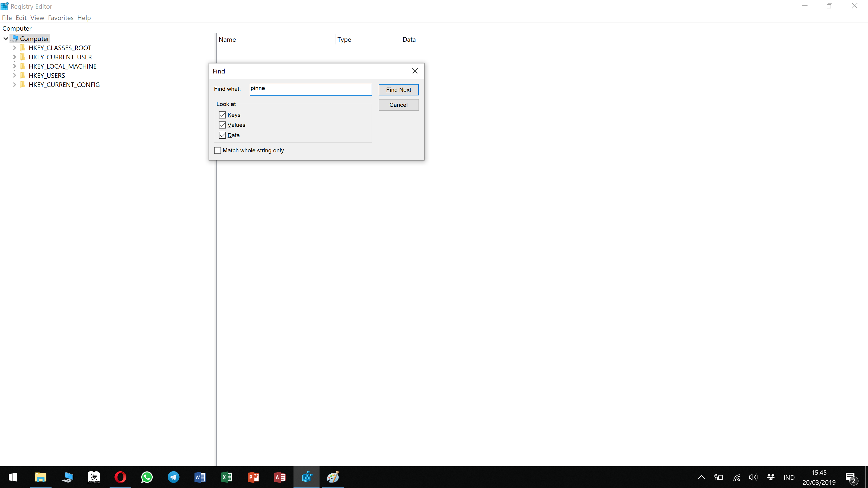
Task: Click the Find what text field
Action: coord(310,89)
